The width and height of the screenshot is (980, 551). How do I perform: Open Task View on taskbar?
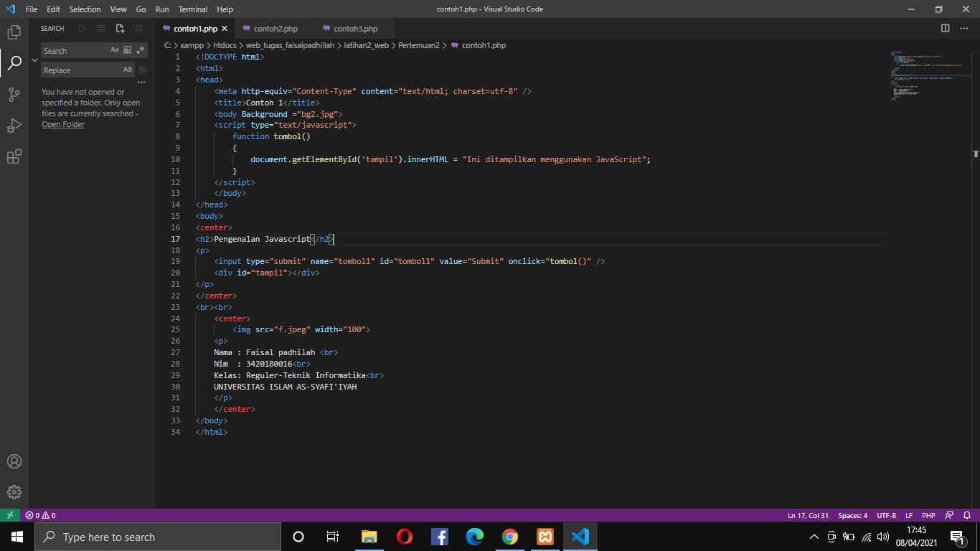[333, 537]
